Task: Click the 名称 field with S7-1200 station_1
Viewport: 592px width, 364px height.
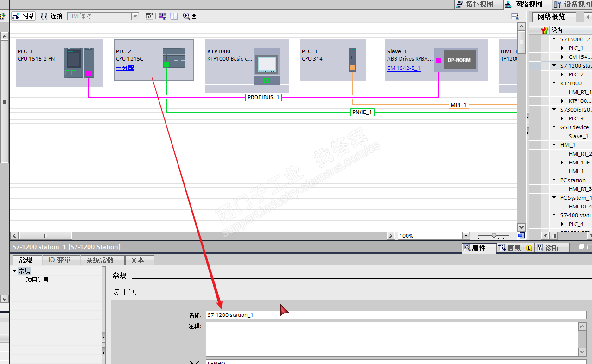Action: [396, 315]
